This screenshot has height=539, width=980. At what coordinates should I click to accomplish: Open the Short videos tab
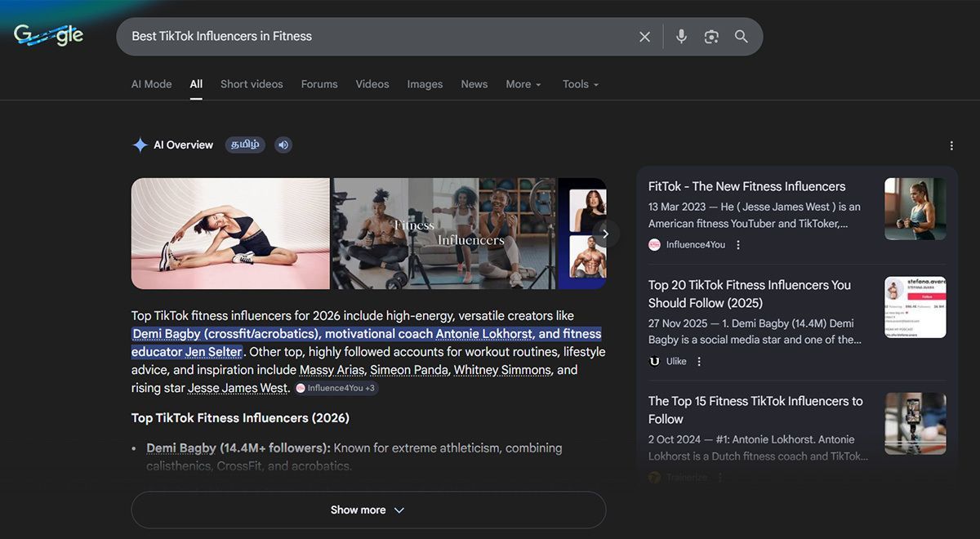(x=252, y=84)
